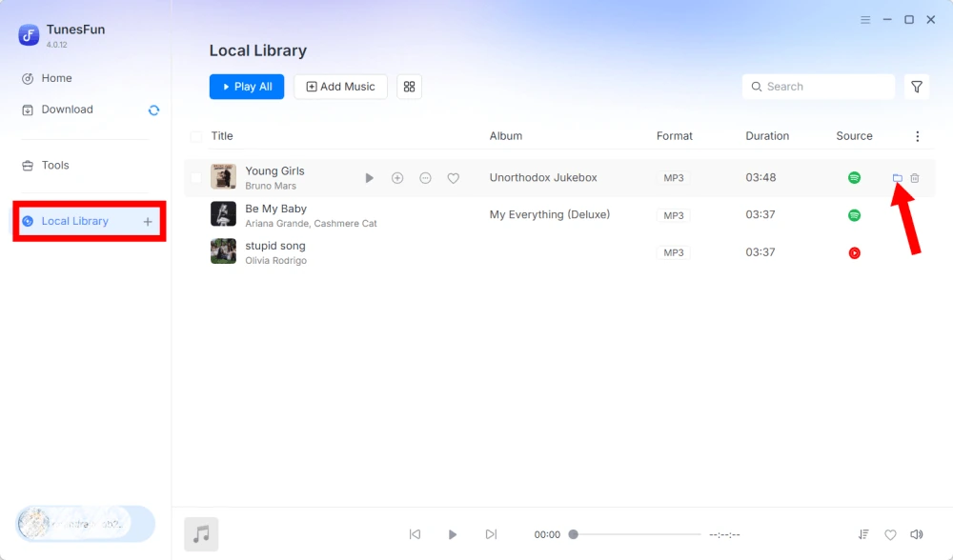This screenshot has width=953, height=560.
Task: Sort by the Album column header
Action: (506, 136)
